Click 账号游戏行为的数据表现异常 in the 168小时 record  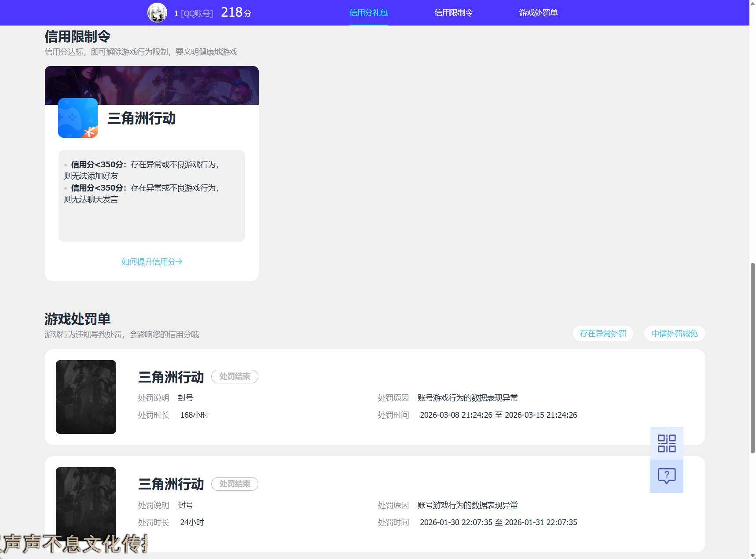pyautogui.click(x=468, y=397)
